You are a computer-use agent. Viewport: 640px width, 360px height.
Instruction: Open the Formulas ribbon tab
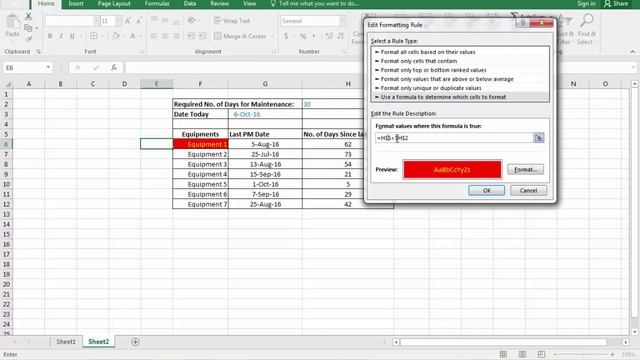tap(157, 4)
